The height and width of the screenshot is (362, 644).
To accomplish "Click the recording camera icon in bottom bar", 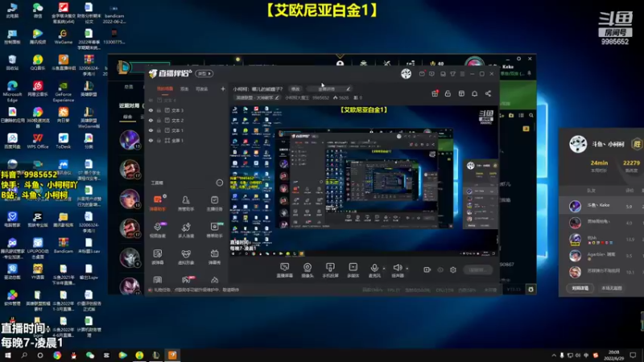I will (427, 269).
